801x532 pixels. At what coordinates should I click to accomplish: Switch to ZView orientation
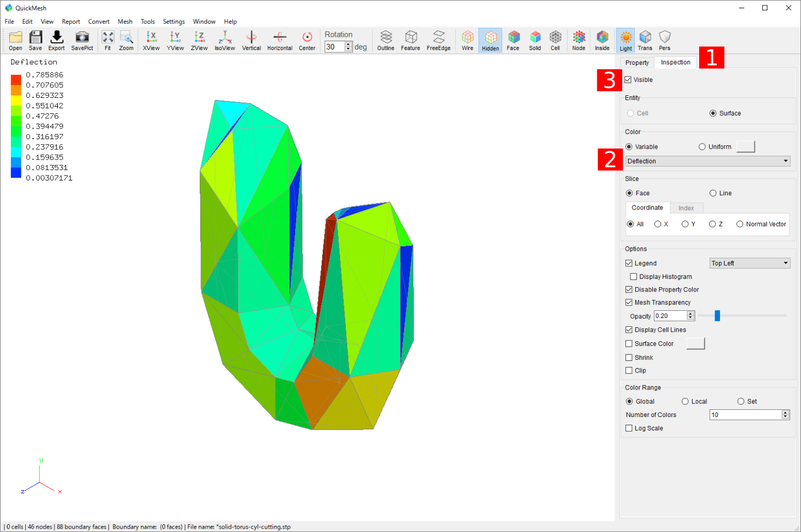[x=199, y=41]
